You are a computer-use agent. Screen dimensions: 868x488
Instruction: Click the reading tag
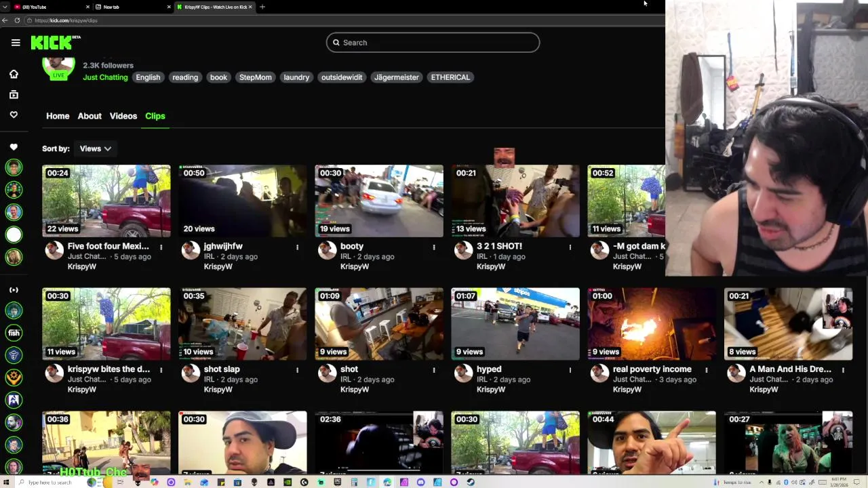(185, 77)
